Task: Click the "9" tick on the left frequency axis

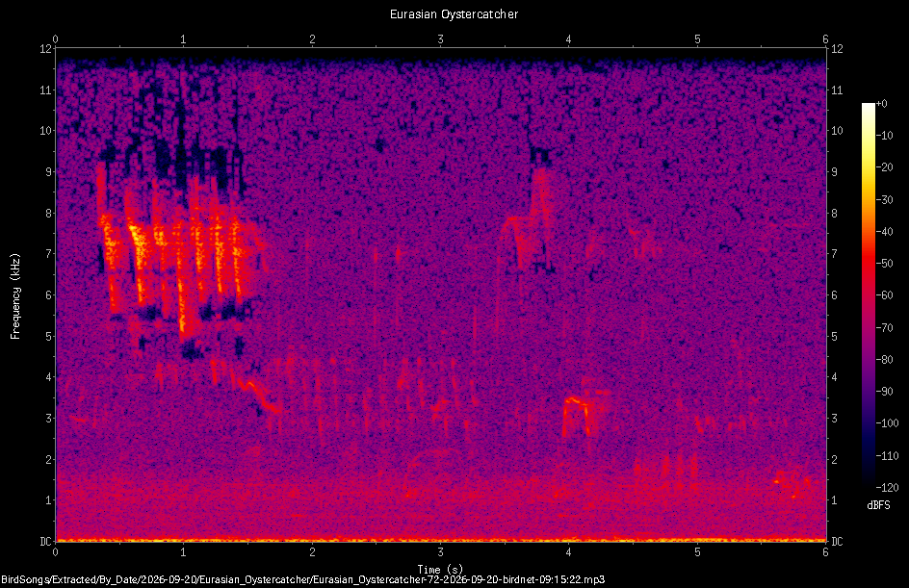Action: pos(48,172)
